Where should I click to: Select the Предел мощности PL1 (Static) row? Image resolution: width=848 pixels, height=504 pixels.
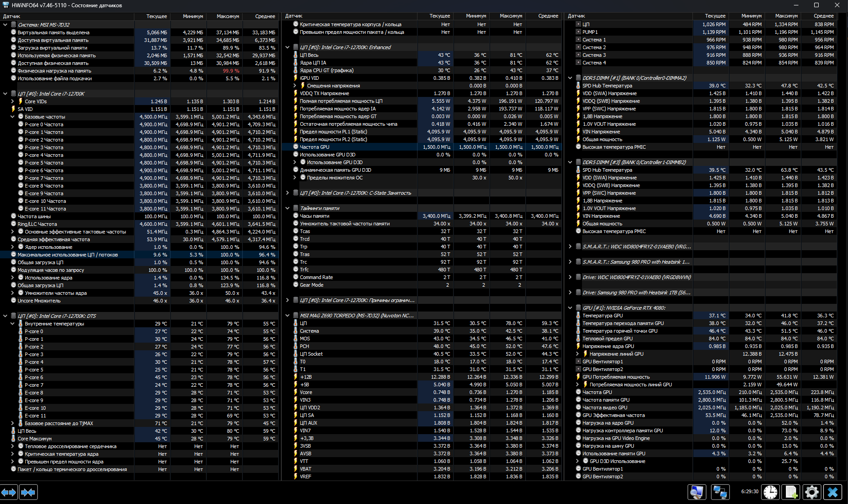(x=422, y=132)
